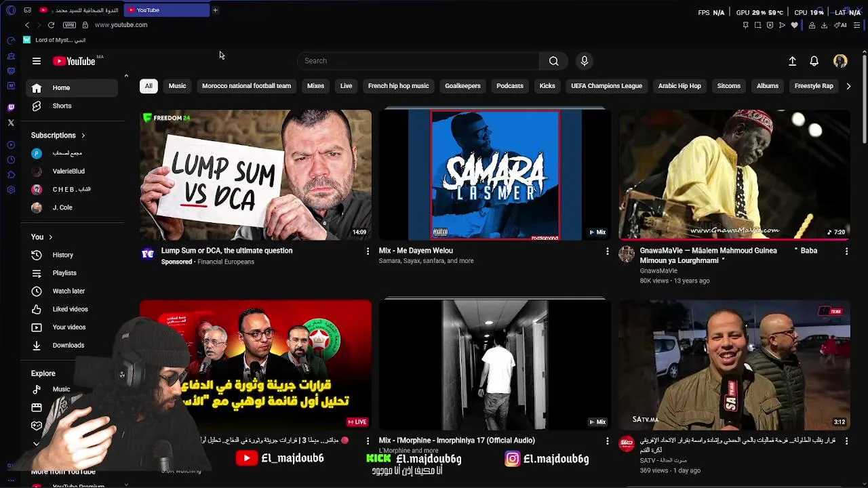Click the VPN badge in address bar
868x488 pixels.
pos(69,25)
